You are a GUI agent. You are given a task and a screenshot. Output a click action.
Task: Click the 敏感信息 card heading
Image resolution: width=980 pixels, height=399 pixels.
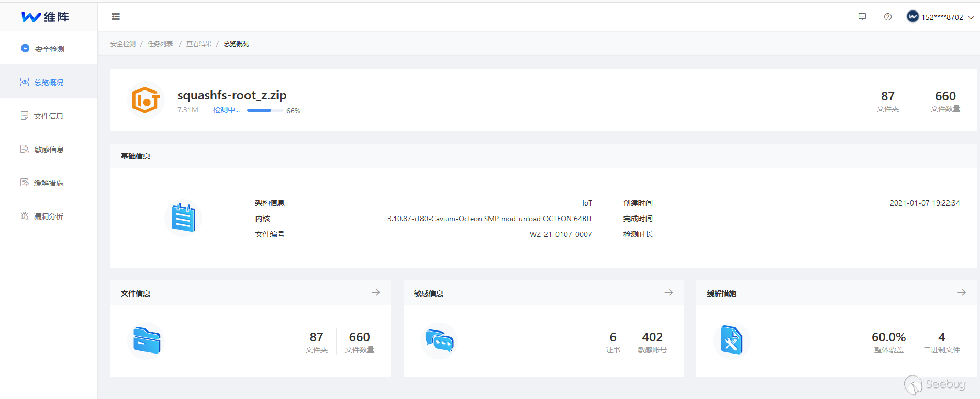pos(429,293)
